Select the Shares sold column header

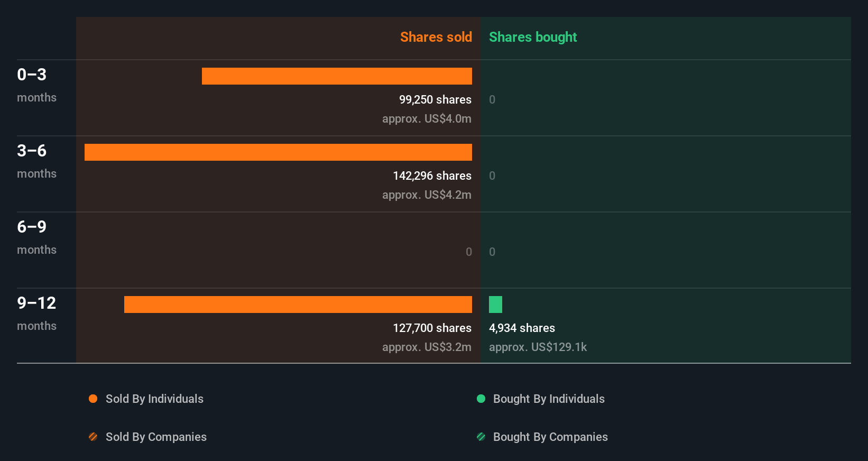click(436, 37)
